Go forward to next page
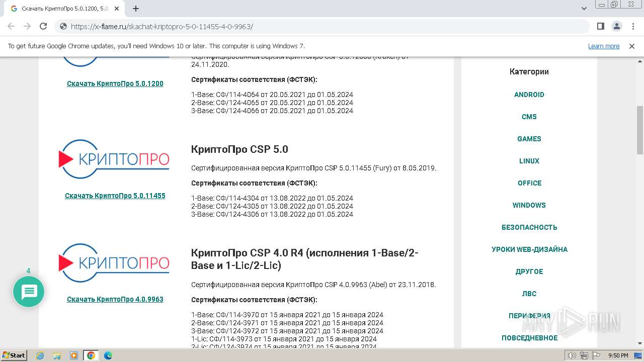 tap(27, 26)
